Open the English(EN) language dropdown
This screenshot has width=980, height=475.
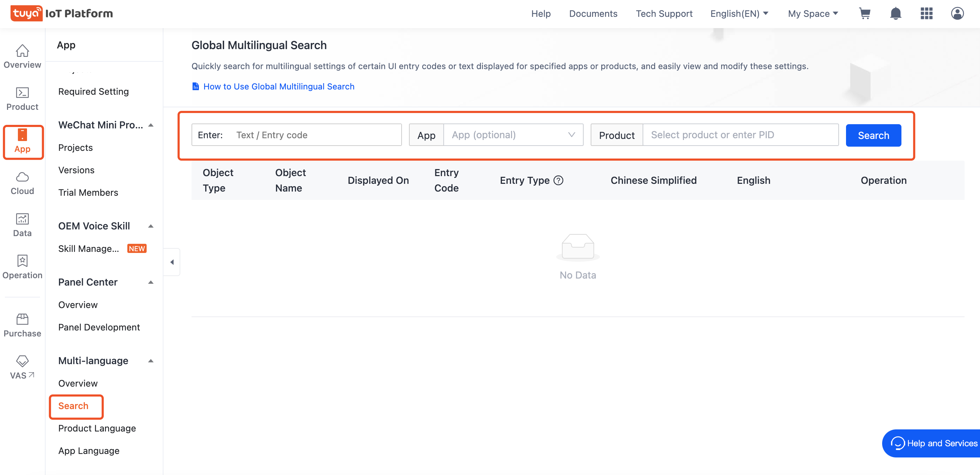(739, 14)
